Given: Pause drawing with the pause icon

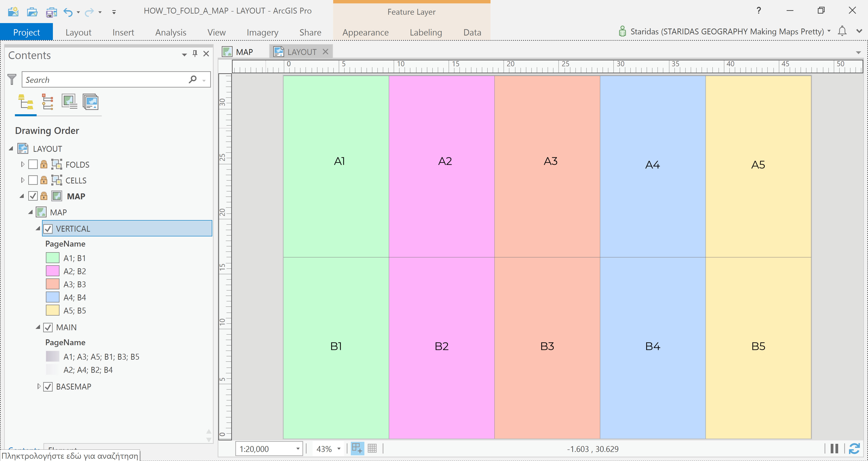Looking at the screenshot, I should tap(834, 449).
